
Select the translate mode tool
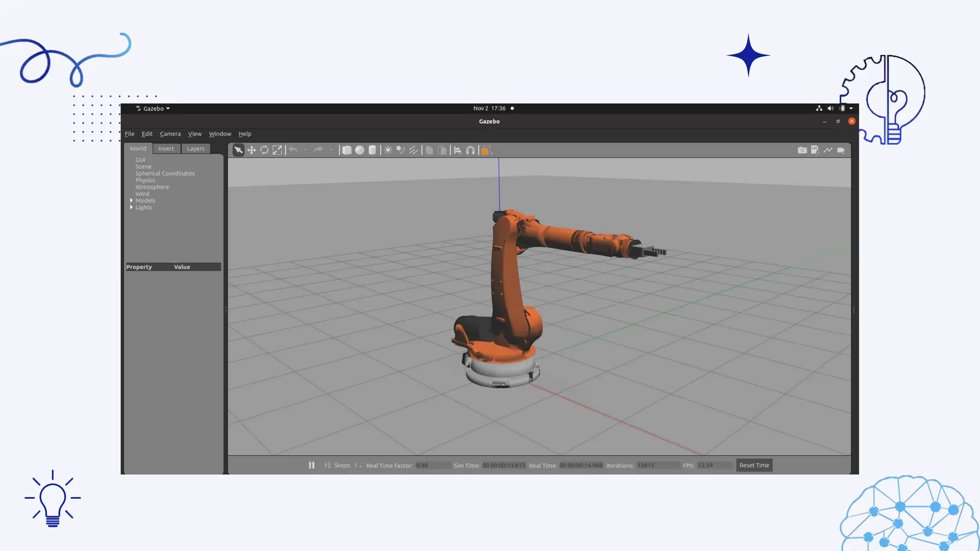click(251, 150)
